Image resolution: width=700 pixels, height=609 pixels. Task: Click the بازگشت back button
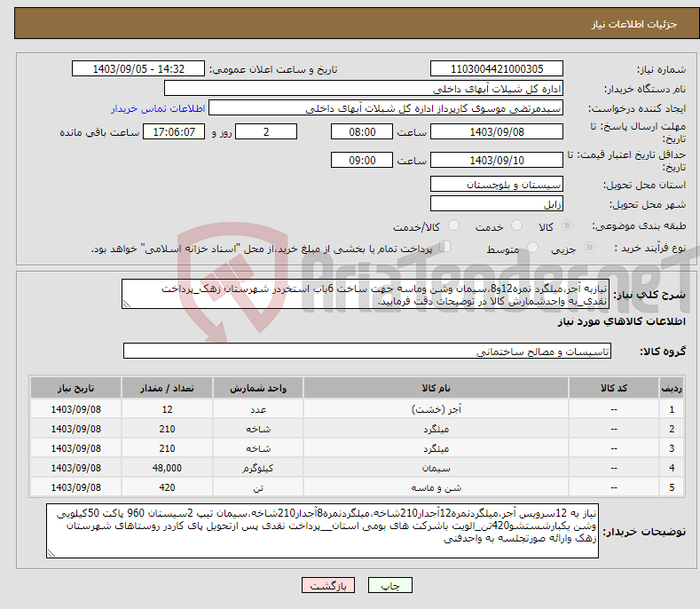pos(328,585)
